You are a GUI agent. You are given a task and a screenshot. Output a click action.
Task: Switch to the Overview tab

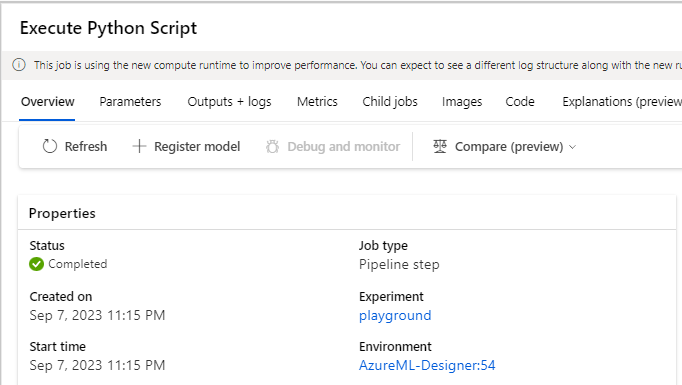[x=47, y=102]
